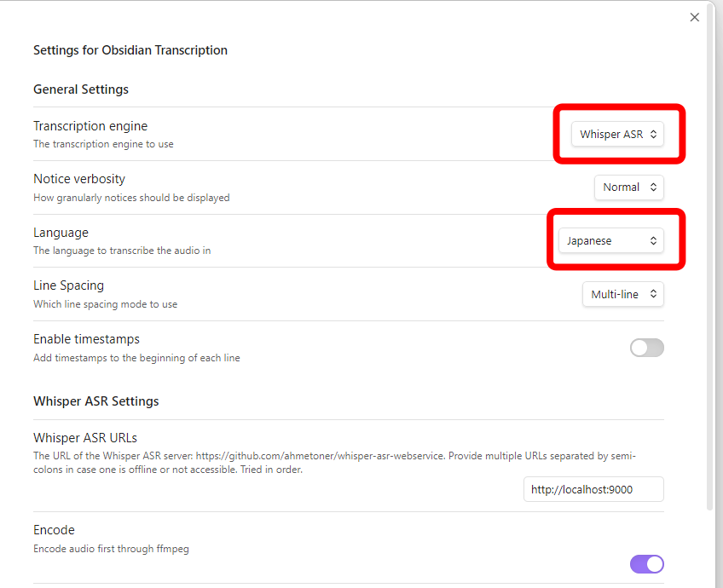
Task: Click the 'Encode' setting title
Action: coord(54,530)
